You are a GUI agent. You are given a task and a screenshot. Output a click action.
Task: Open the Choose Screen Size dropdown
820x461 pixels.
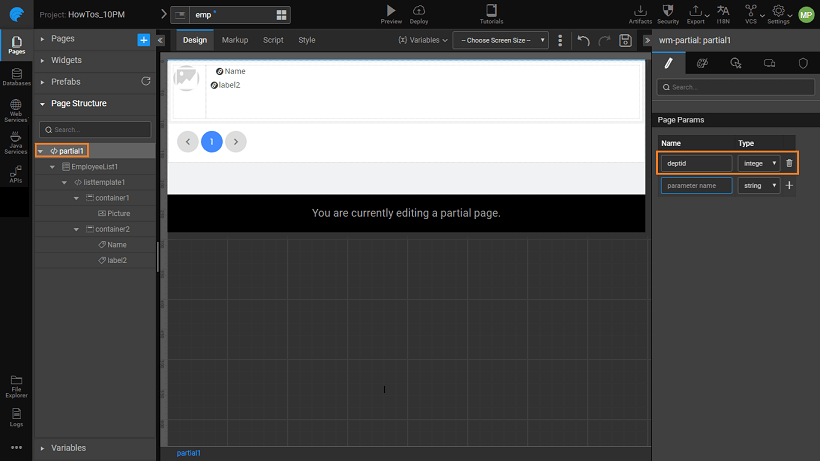[500, 40]
